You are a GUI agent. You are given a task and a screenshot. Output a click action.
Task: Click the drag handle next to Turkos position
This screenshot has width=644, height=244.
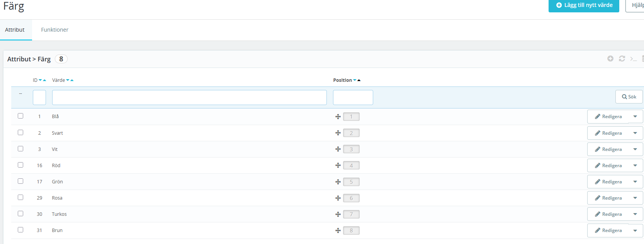[338, 214]
